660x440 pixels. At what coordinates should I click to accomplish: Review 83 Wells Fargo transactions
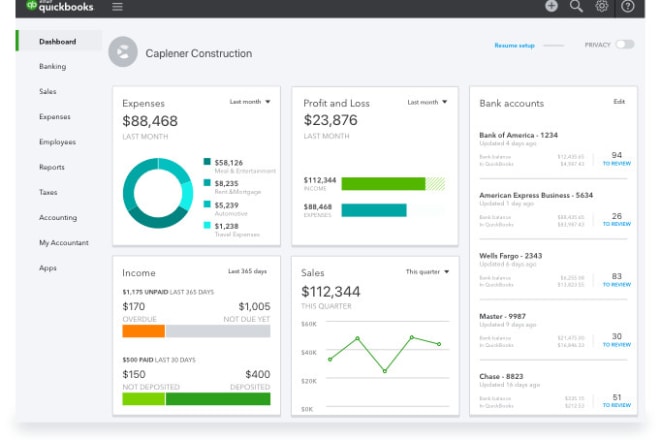tap(617, 280)
